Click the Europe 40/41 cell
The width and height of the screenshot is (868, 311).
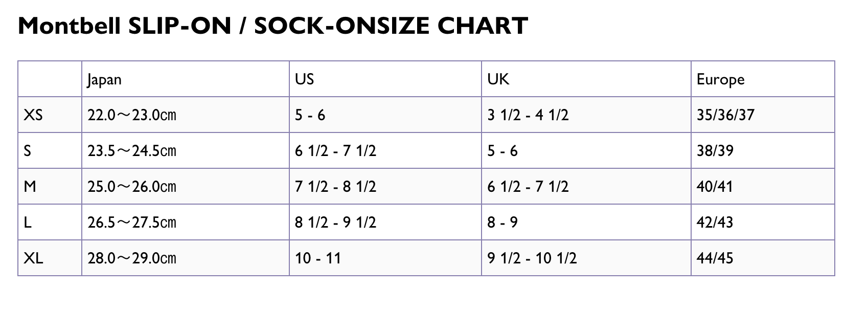(714, 186)
